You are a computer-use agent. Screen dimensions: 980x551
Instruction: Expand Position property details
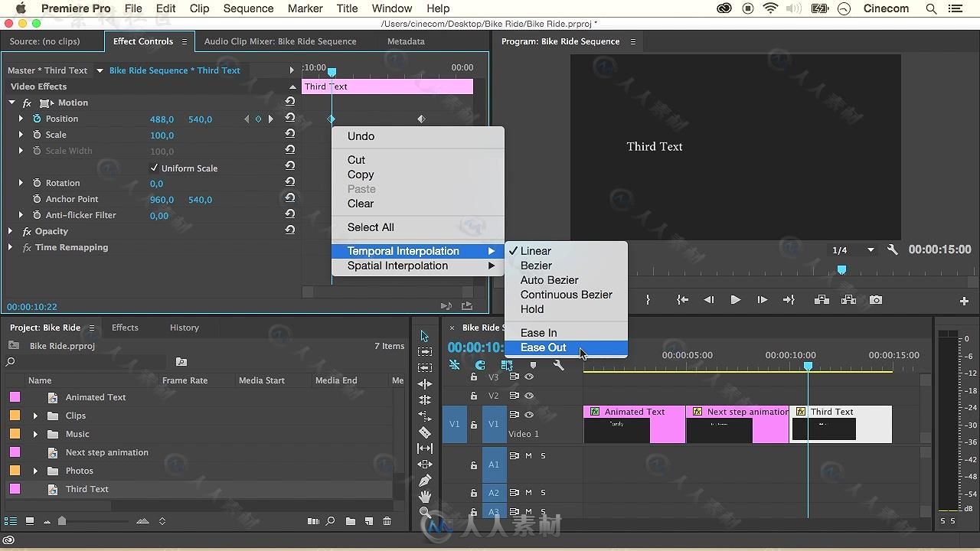click(x=21, y=119)
